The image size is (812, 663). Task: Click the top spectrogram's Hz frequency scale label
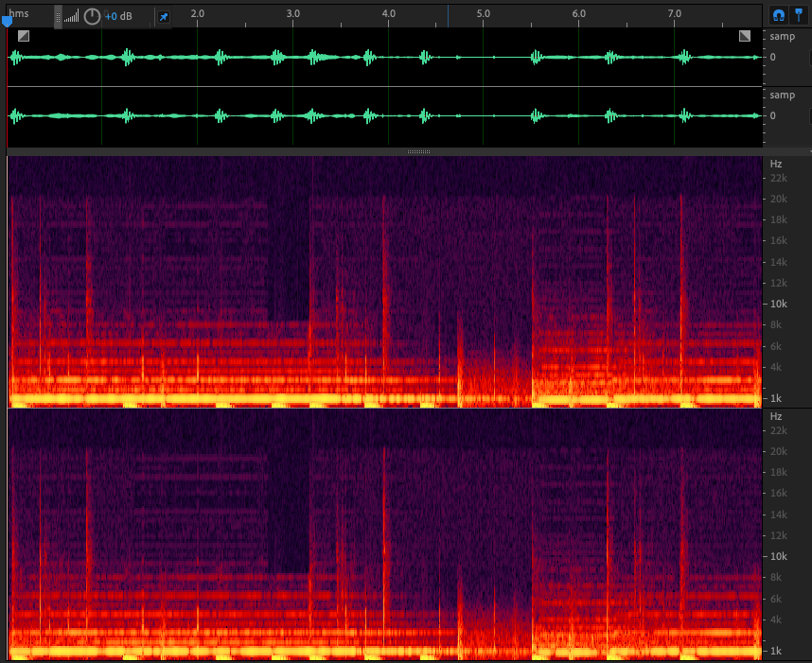(x=776, y=164)
